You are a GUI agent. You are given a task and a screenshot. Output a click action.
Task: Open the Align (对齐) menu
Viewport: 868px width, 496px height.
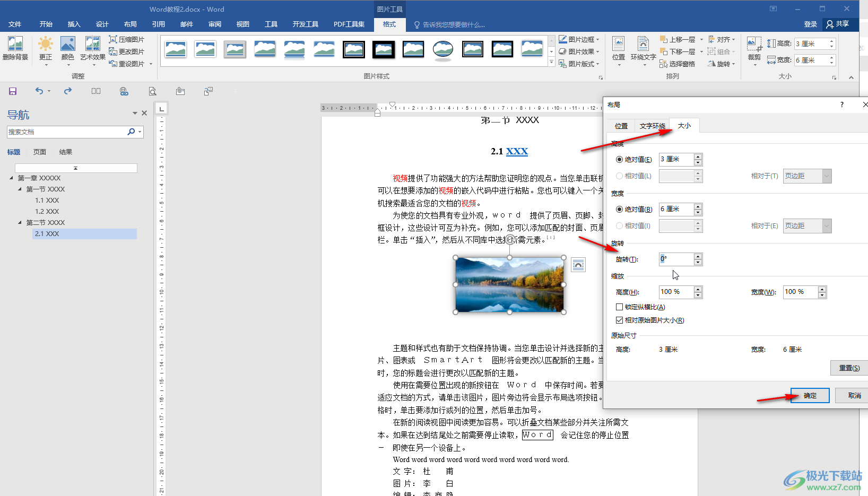coord(722,39)
